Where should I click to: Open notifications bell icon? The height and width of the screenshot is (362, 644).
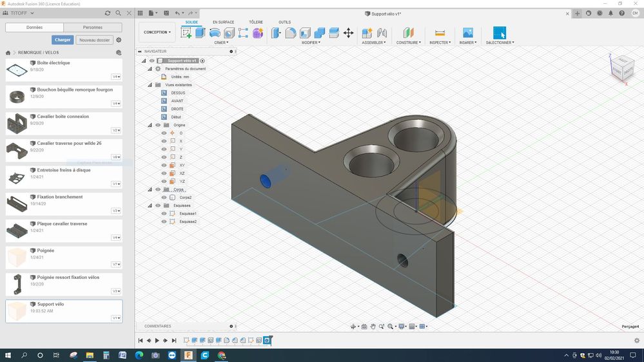click(x=610, y=13)
